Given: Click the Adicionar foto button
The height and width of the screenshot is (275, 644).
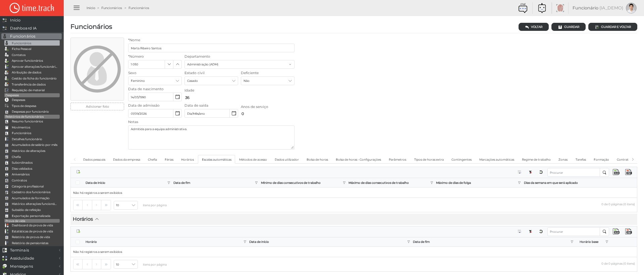Looking at the screenshot, I should 97,107.
